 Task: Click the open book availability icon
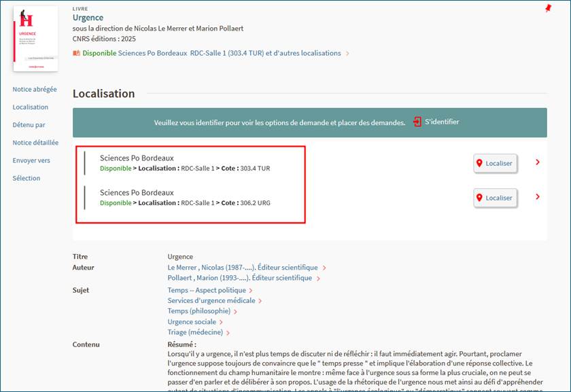[77, 53]
